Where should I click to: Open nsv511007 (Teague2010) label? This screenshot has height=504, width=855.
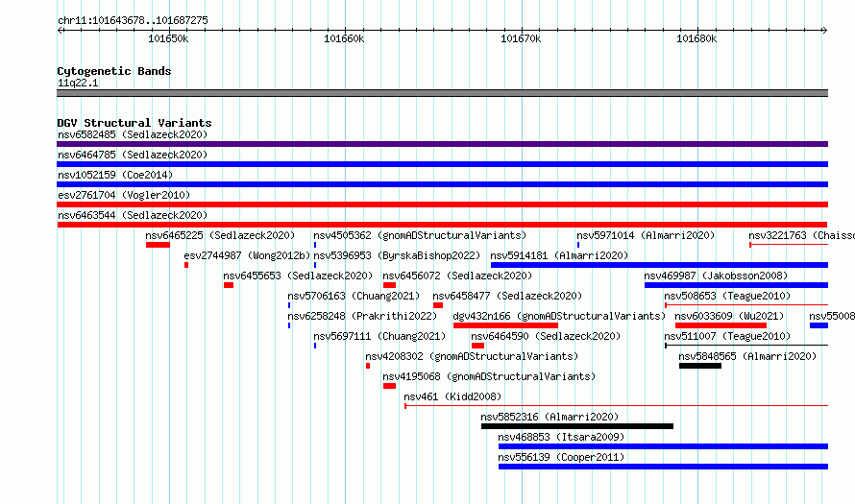pyautogui.click(x=727, y=336)
